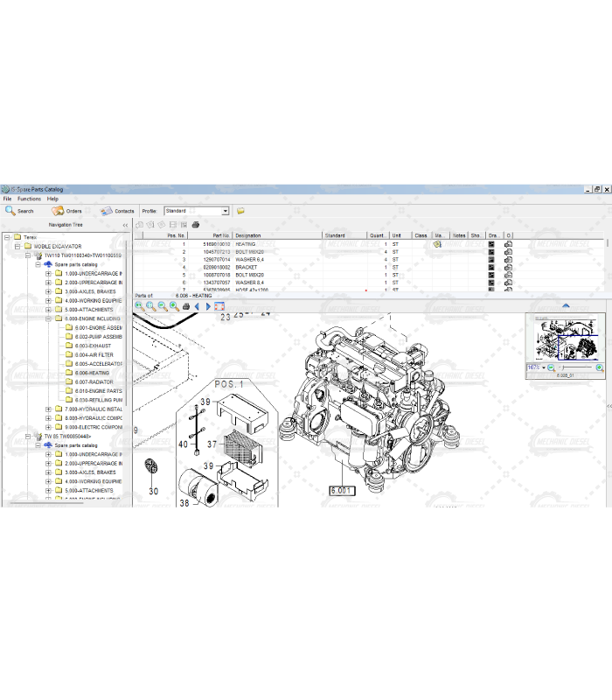Image resolution: width=612 pixels, height=700 pixels.
Task: Select 6.003-EXHAUST in the navigation tree
Action: pyautogui.click(x=93, y=346)
